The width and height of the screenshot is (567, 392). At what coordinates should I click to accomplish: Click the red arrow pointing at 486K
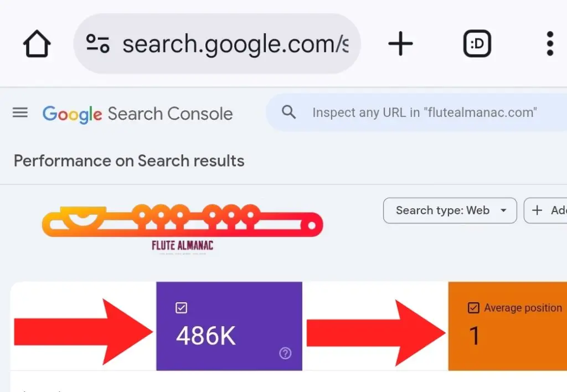tap(83, 332)
